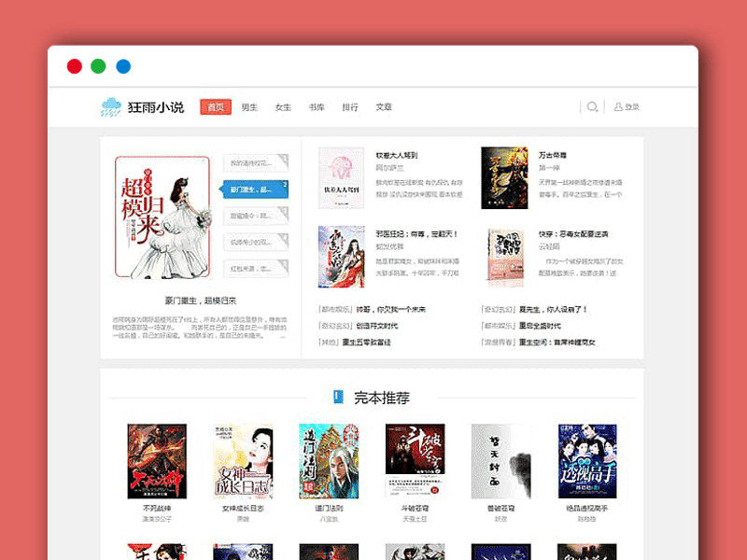Click the number 2 badge on the highlighted list item
This screenshot has width=747, height=560.
click(x=285, y=185)
